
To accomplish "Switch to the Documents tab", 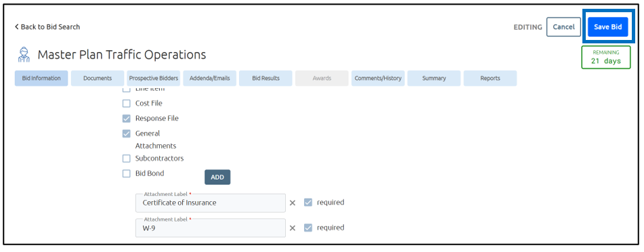I will click(98, 78).
